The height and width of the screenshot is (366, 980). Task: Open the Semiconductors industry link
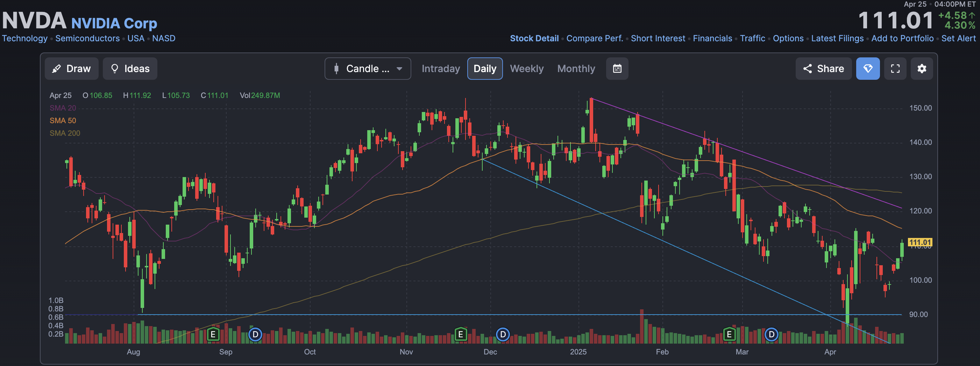[x=87, y=38]
